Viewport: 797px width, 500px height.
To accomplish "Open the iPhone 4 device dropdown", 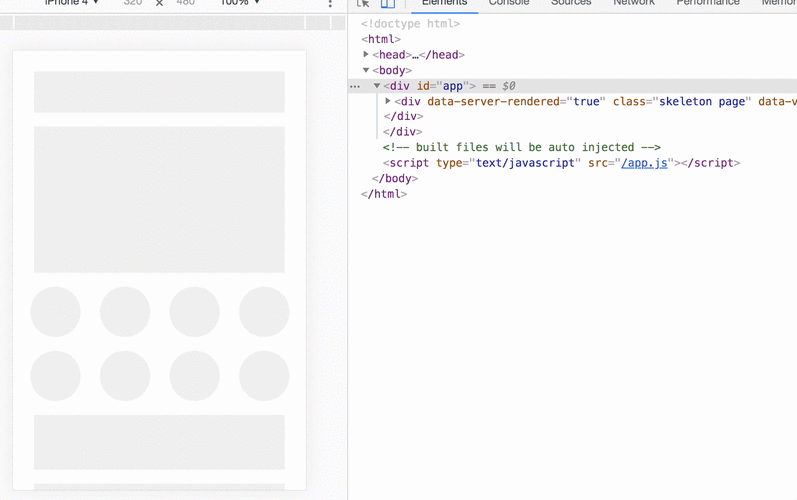I will pos(71,3).
